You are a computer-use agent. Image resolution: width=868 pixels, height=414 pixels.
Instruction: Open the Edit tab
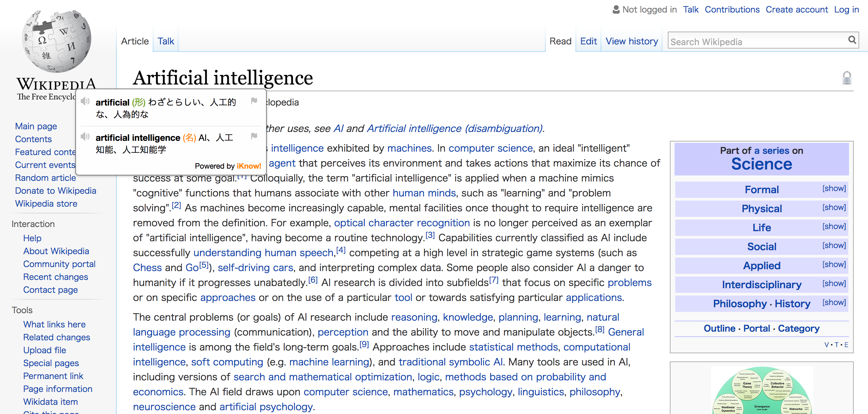coord(588,41)
